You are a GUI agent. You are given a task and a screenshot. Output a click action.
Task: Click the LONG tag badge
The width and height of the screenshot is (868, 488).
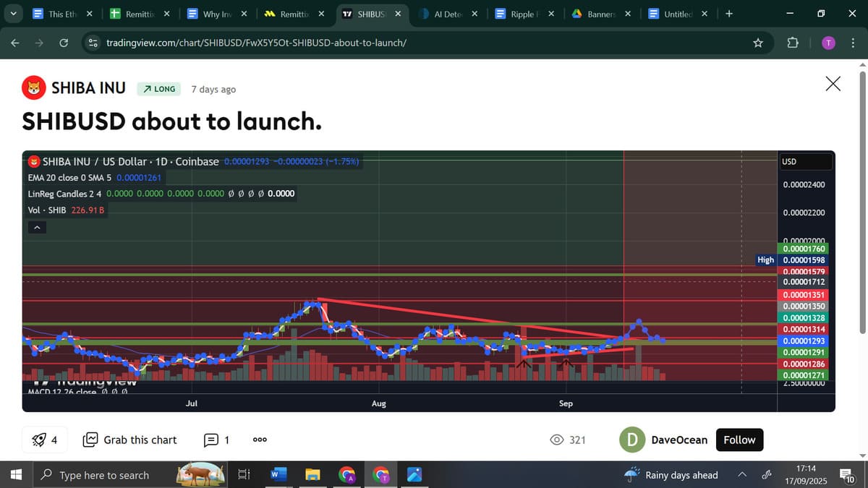158,89
